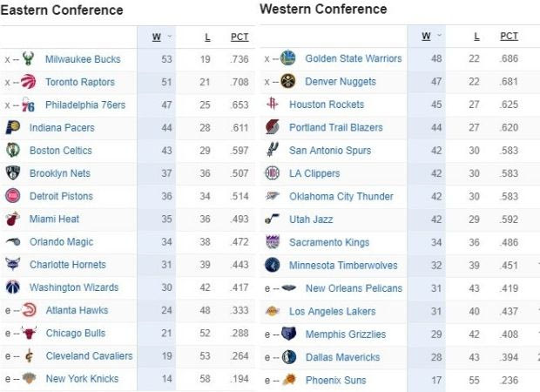
Task: Click the Phoenix Suns logo icon
Action: click(288, 380)
